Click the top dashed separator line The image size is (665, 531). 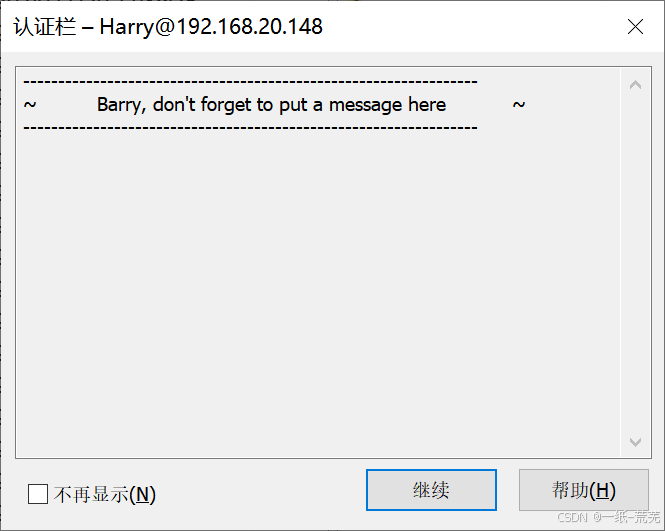click(250, 81)
